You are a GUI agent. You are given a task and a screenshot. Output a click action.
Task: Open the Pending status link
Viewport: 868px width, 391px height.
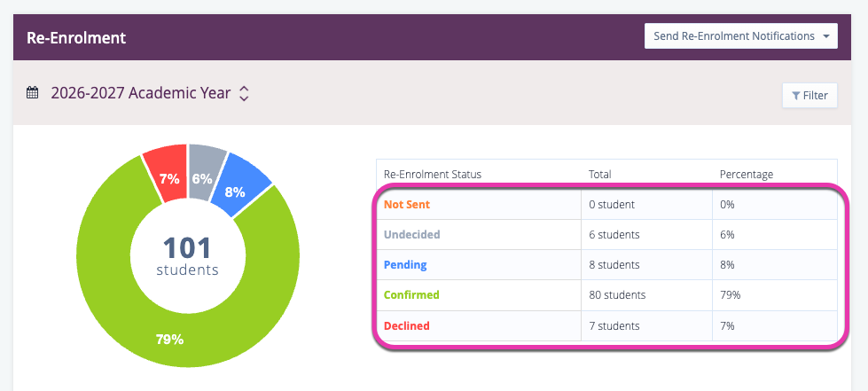tap(404, 265)
